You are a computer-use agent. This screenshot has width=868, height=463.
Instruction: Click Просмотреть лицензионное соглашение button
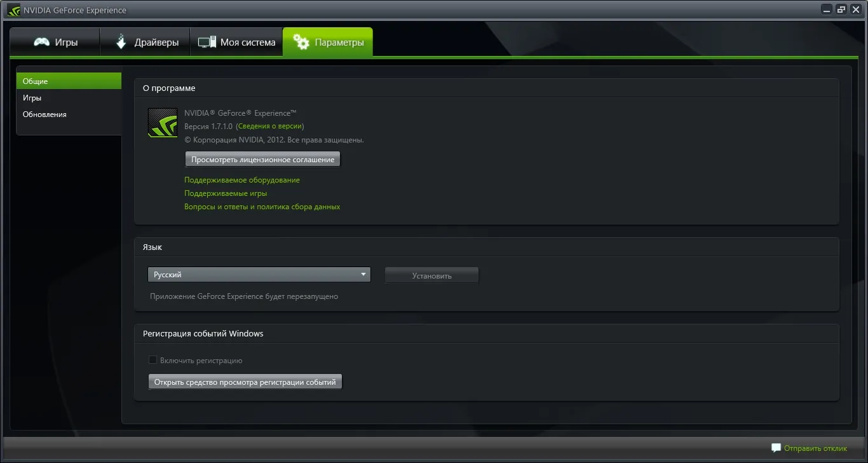point(262,160)
